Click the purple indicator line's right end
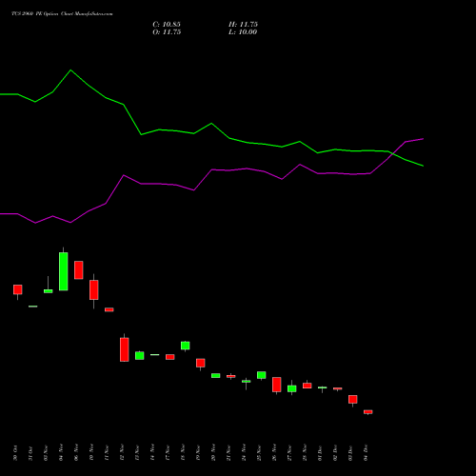 pyautogui.click(x=423, y=139)
